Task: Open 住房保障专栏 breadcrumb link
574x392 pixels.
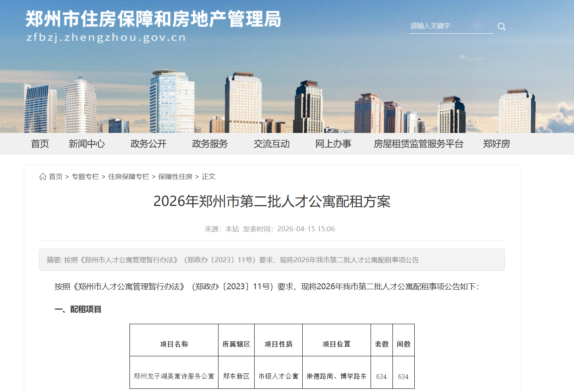Action: point(129,177)
